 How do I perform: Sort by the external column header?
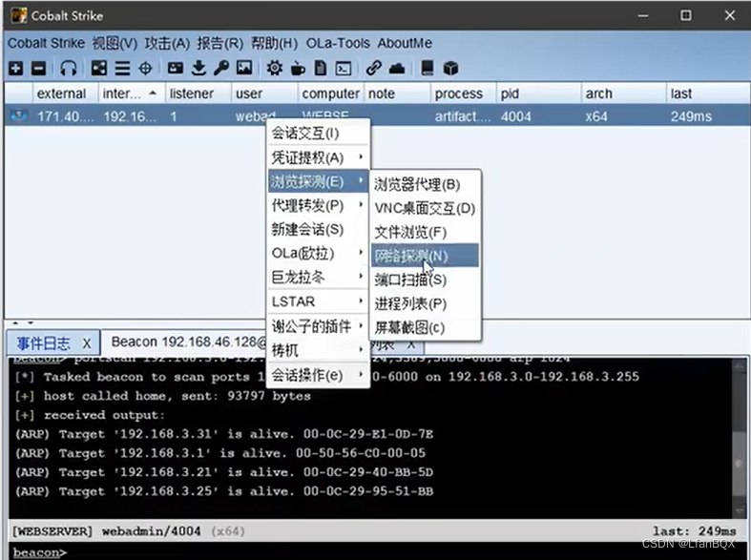(65, 93)
